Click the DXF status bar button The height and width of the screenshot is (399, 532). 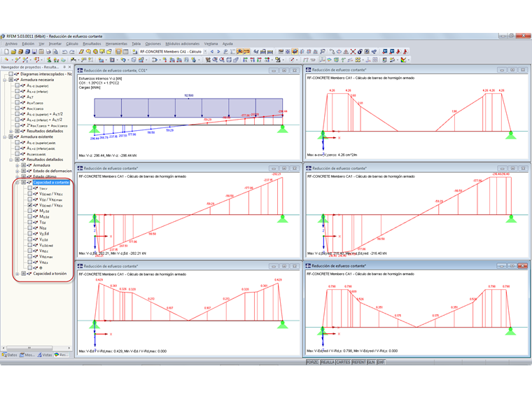tap(381, 363)
